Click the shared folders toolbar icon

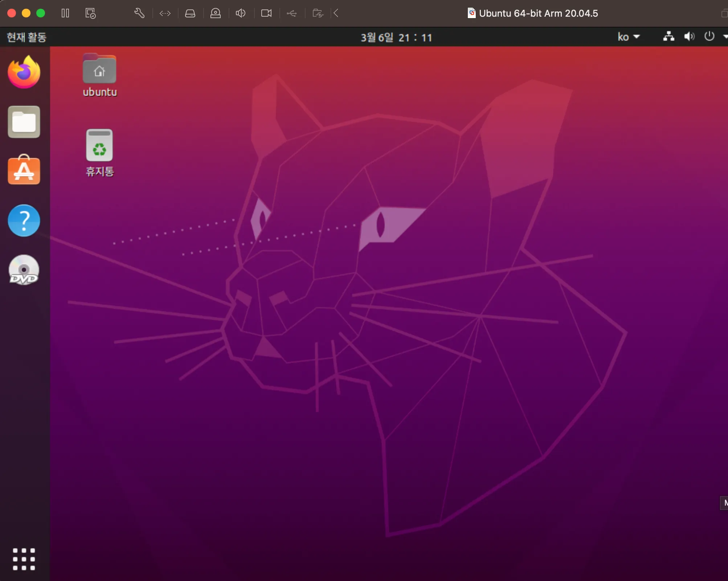point(318,13)
